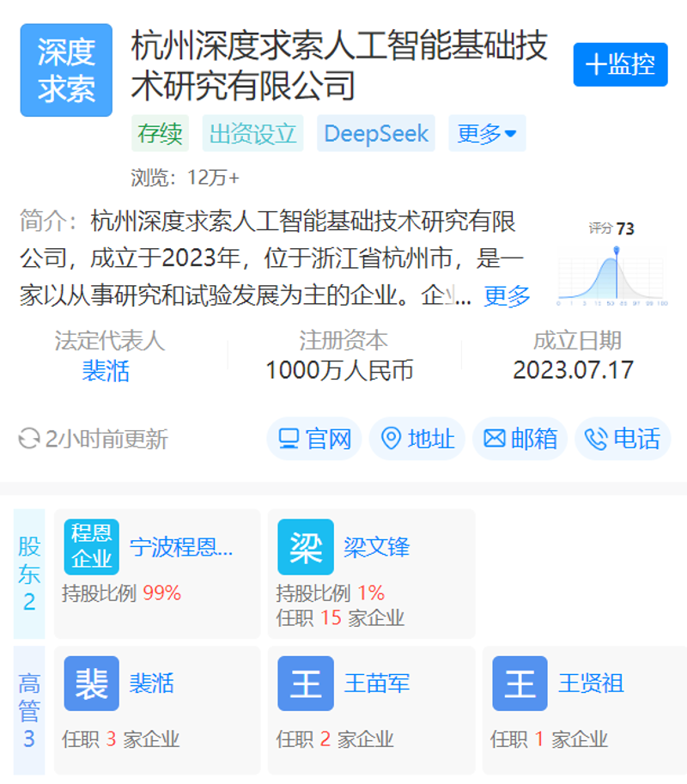This screenshot has width=687, height=784.
Task: Open the 邮箱 email button
Action: pyautogui.click(x=520, y=439)
